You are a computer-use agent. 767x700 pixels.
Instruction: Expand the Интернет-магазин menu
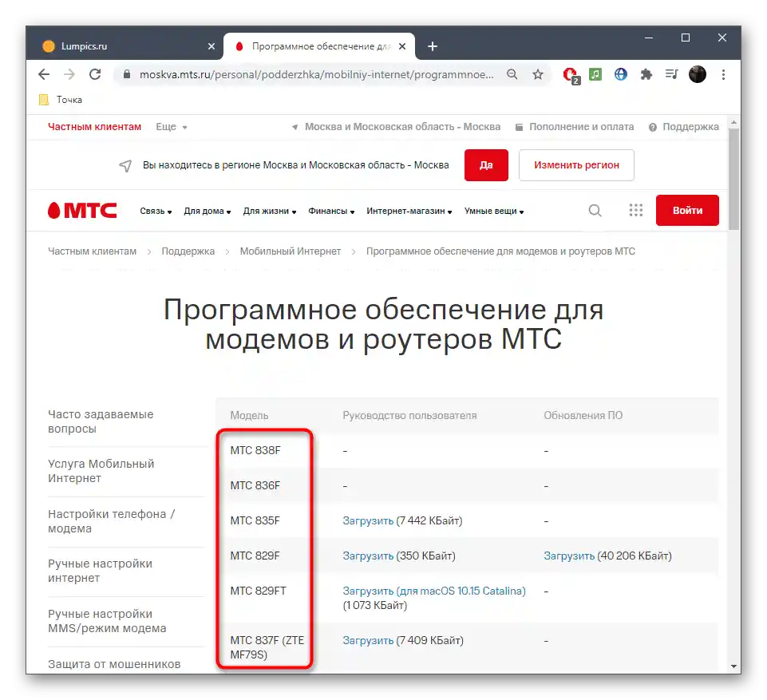409,211
